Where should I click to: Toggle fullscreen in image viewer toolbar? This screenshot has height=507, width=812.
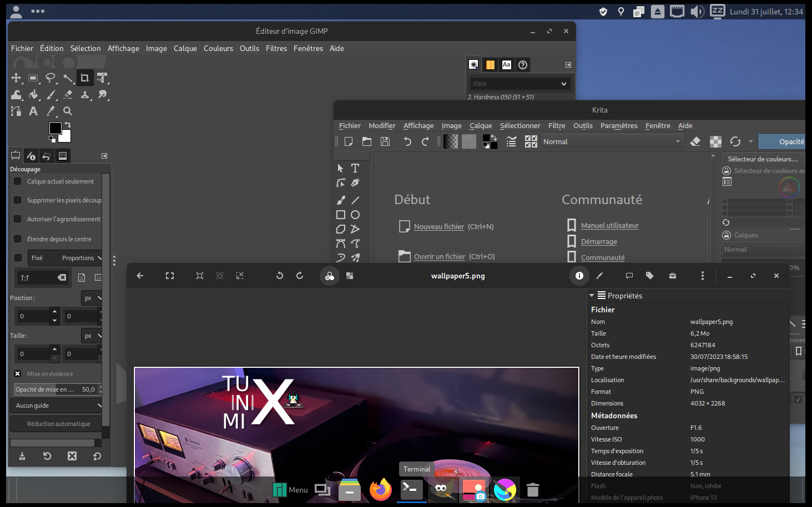click(170, 276)
